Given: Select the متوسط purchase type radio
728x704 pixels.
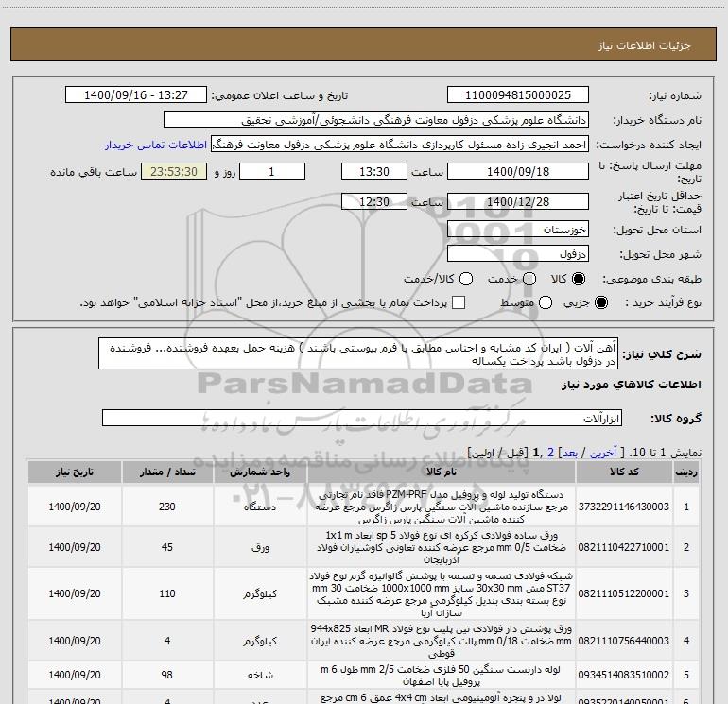Looking at the screenshot, I should [x=546, y=302].
